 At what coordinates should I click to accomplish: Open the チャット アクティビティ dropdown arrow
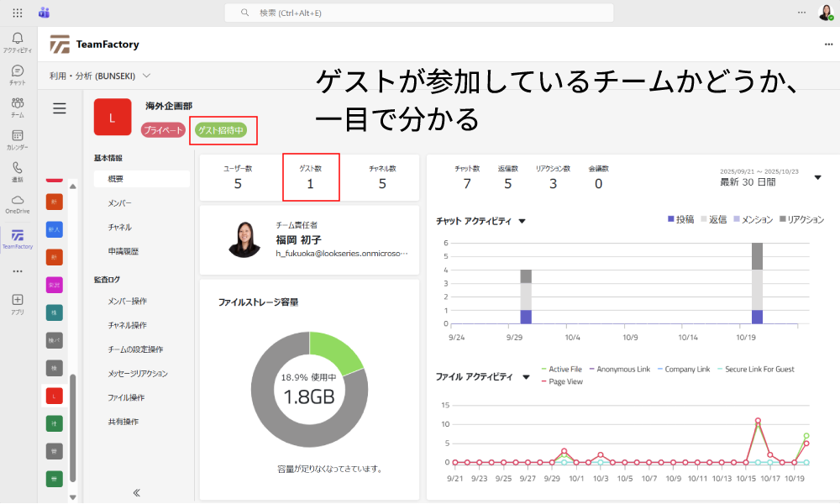[x=522, y=222]
